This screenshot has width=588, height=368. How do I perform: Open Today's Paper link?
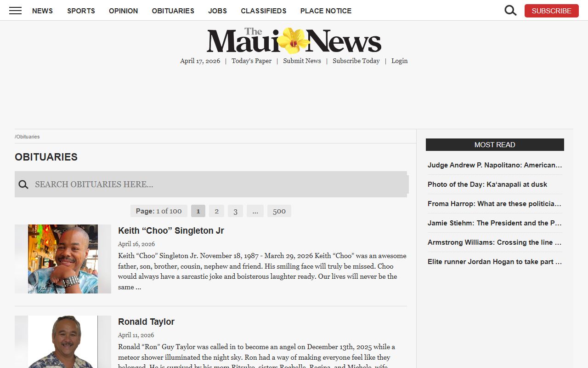pyautogui.click(x=251, y=61)
